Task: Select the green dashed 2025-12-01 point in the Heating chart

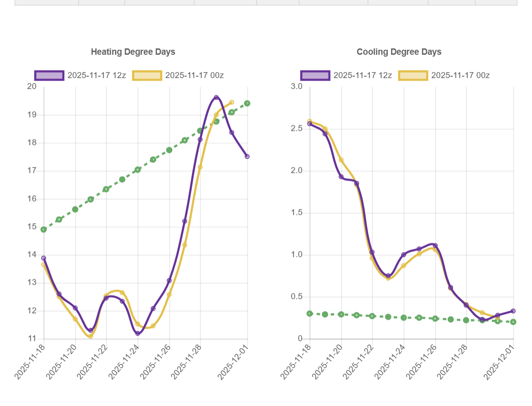Action: click(247, 104)
